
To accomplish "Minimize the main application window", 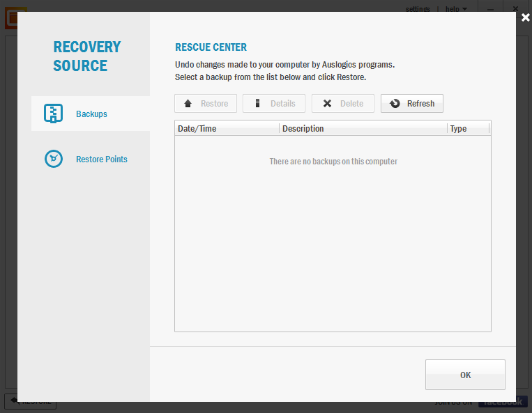I will click(491, 9).
